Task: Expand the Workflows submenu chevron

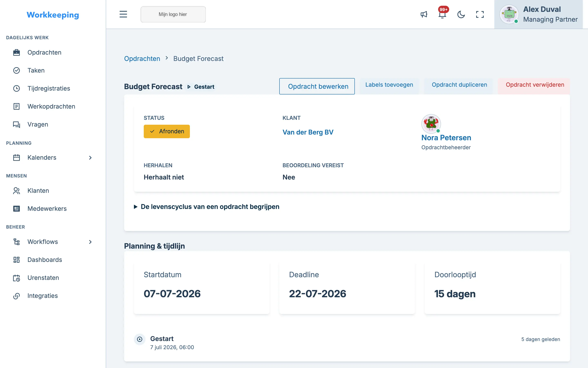Action: tap(90, 242)
